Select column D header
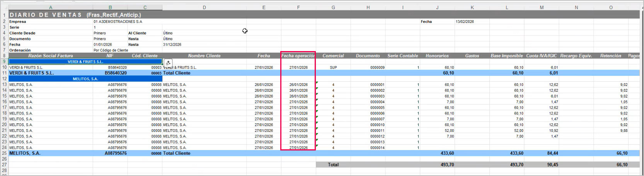The height and width of the screenshot is (176, 644). click(x=204, y=7)
